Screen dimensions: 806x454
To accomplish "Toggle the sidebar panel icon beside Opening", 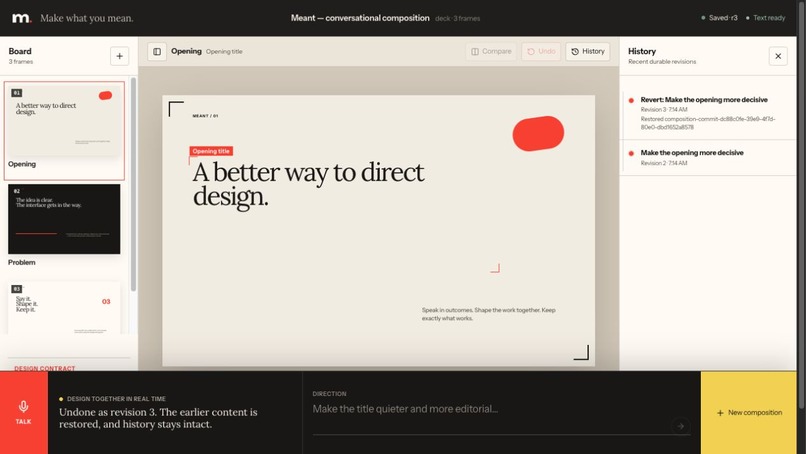I will (x=157, y=51).
